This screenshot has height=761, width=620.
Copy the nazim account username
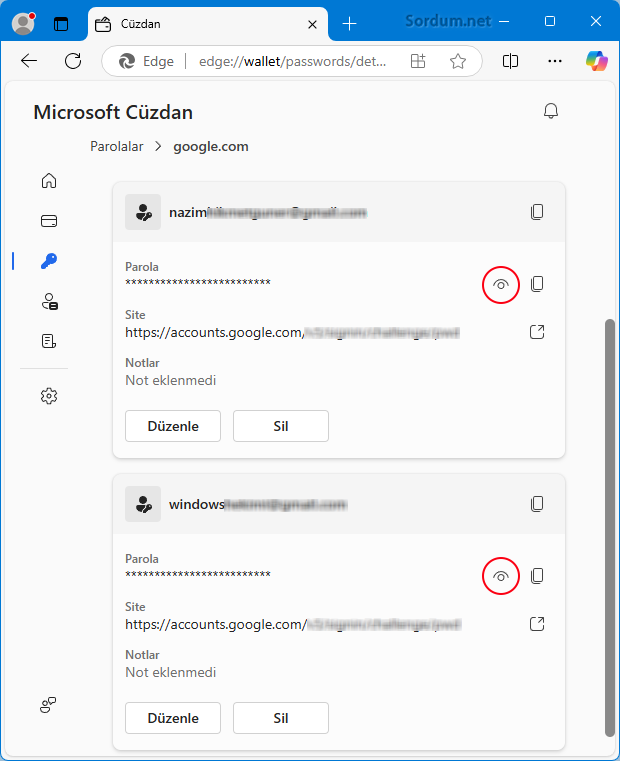point(537,212)
